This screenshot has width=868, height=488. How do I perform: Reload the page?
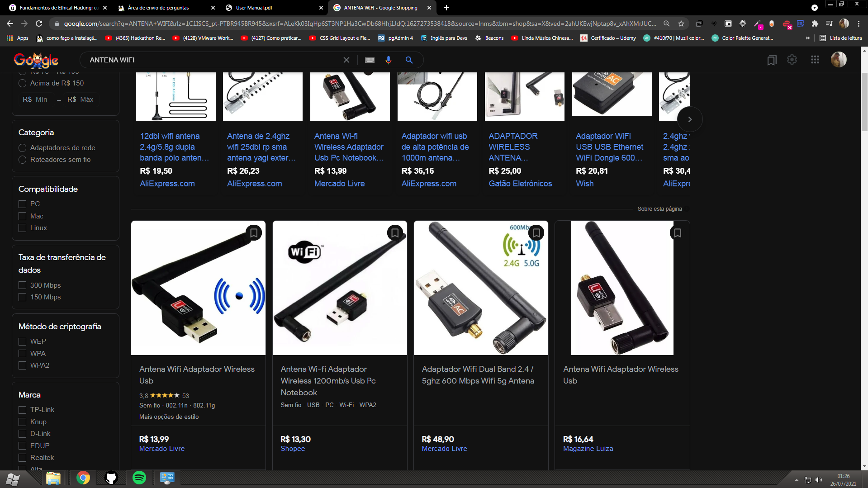[x=39, y=24]
